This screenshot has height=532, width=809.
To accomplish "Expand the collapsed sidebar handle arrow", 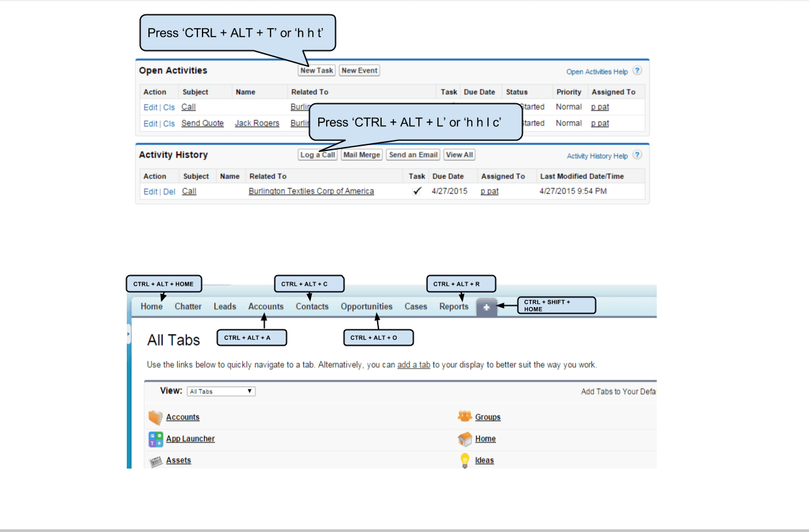I will tap(129, 333).
